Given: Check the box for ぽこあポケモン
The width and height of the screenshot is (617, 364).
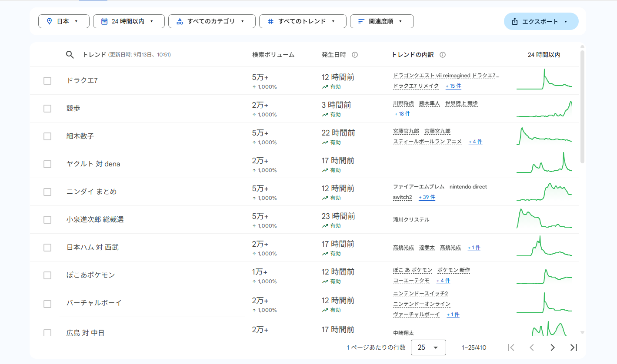Looking at the screenshot, I should pos(47,275).
